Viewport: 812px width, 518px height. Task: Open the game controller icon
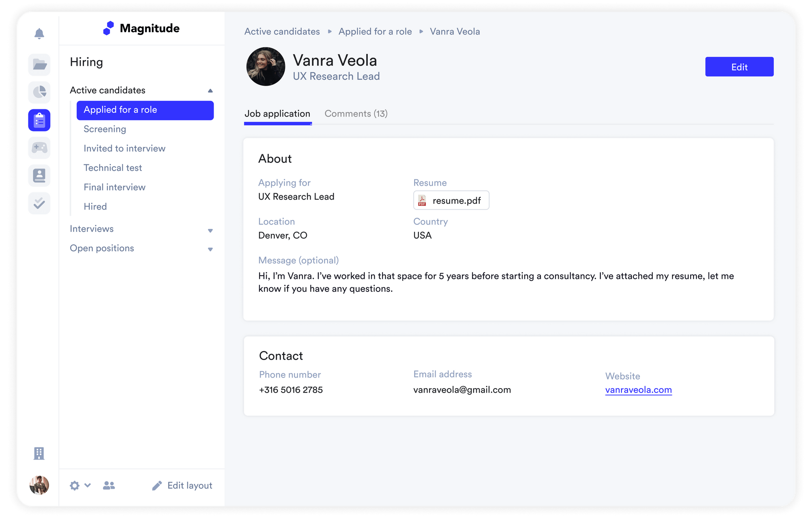tap(39, 148)
